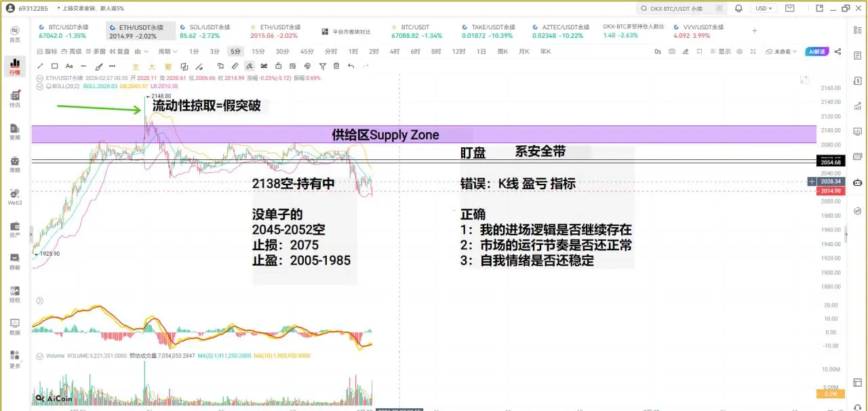Open the USD currency dropdown

tap(764, 8)
